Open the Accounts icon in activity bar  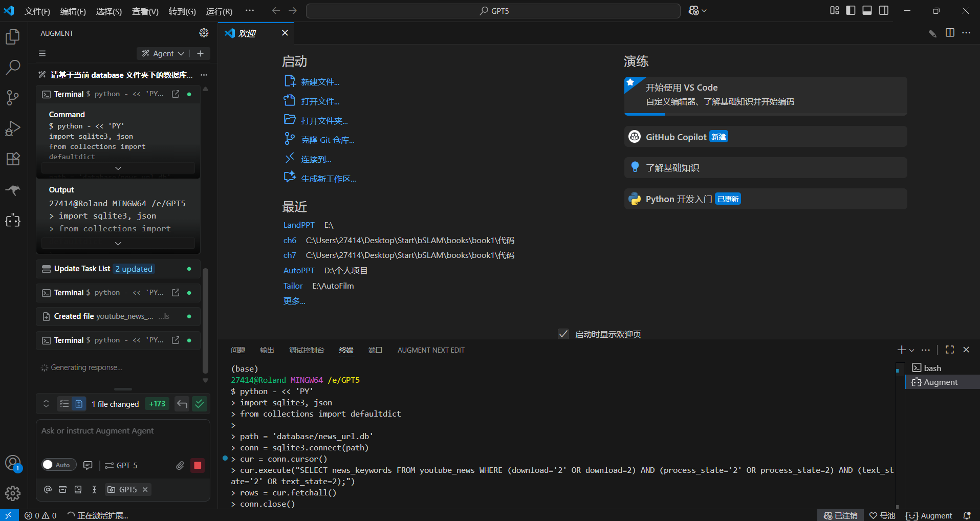[13, 463]
